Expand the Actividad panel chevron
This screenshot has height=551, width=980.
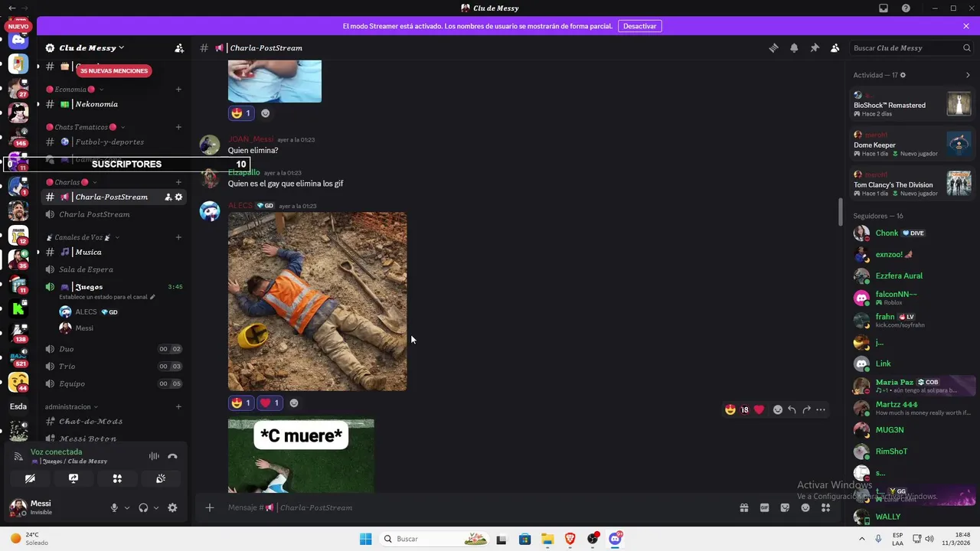[968, 75]
